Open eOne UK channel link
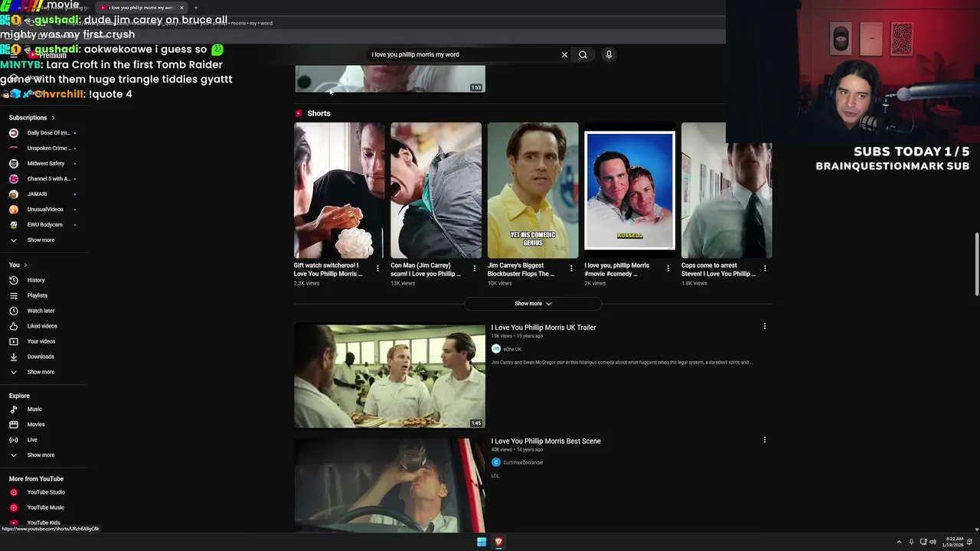Viewport: 980px width, 551px height. coord(512,349)
